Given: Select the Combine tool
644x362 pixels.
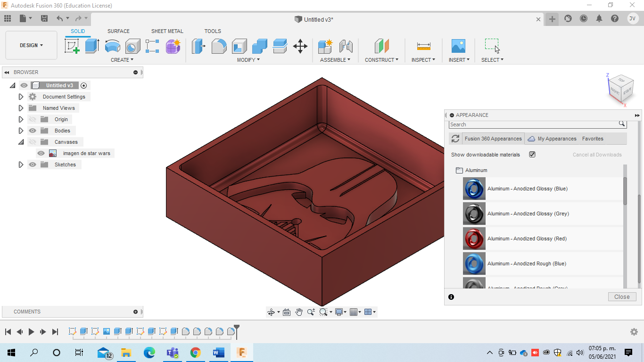Looking at the screenshot, I should pyautogui.click(x=260, y=46).
